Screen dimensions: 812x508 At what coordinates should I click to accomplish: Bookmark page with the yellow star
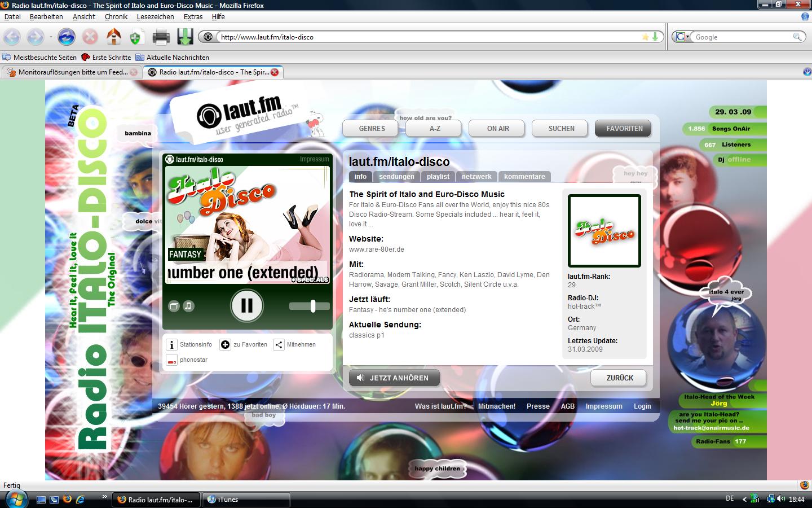pyautogui.click(x=645, y=37)
